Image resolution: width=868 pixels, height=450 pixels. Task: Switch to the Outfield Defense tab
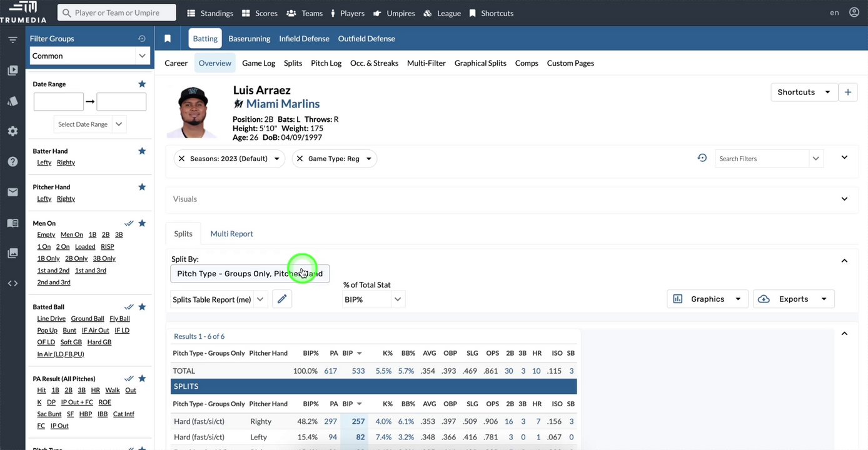coord(366,39)
